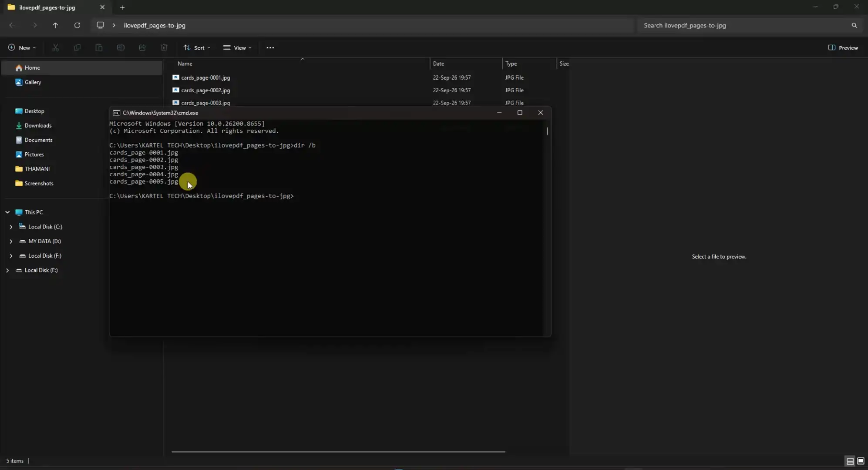Click the Rename icon in toolbar
868x470 pixels.
pos(121,48)
